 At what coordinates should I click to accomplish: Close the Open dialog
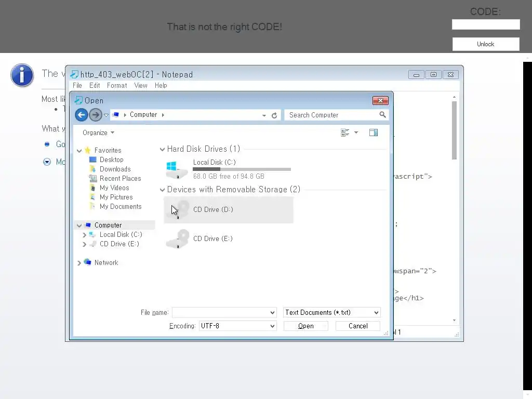tap(380, 100)
